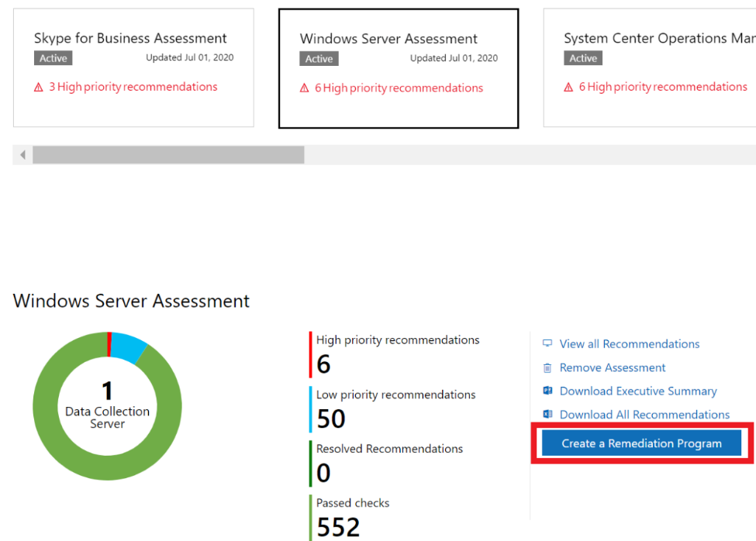
Task: Click the High priority recommendations count 6
Action: (x=323, y=364)
